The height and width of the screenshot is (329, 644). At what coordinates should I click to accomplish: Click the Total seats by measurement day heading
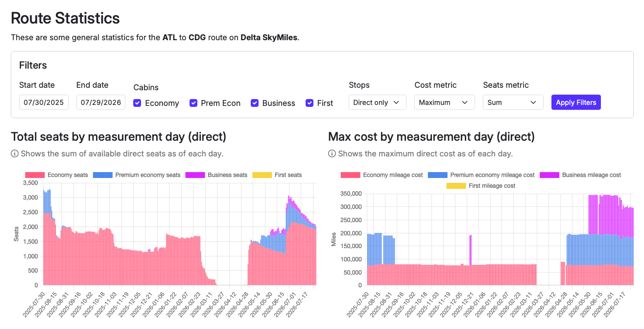click(119, 136)
